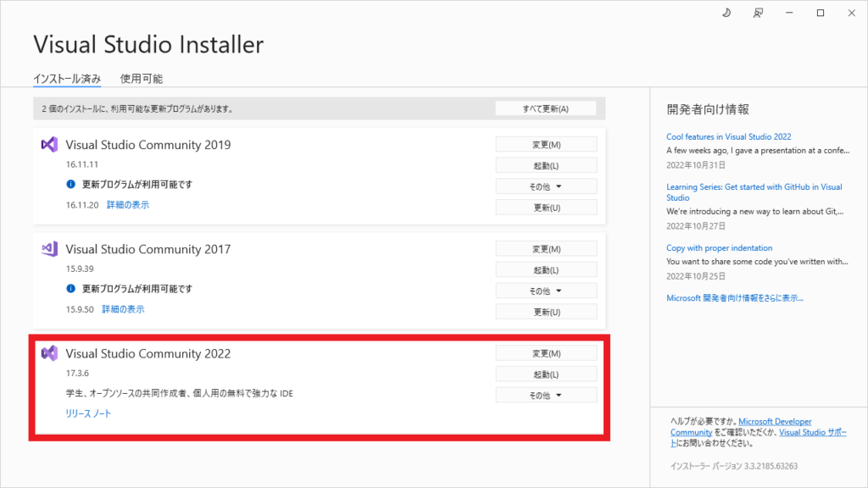Viewport: 868px width, 488px height.
Task: Click 更新プログラムが利用可能です under Visual Studio 2017
Action: pos(137,288)
